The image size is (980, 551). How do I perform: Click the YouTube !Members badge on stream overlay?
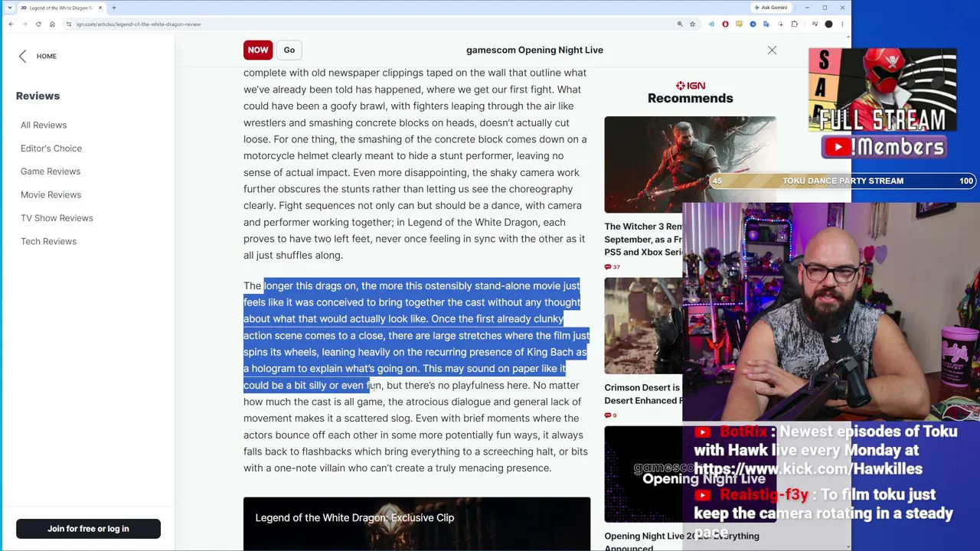click(884, 147)
